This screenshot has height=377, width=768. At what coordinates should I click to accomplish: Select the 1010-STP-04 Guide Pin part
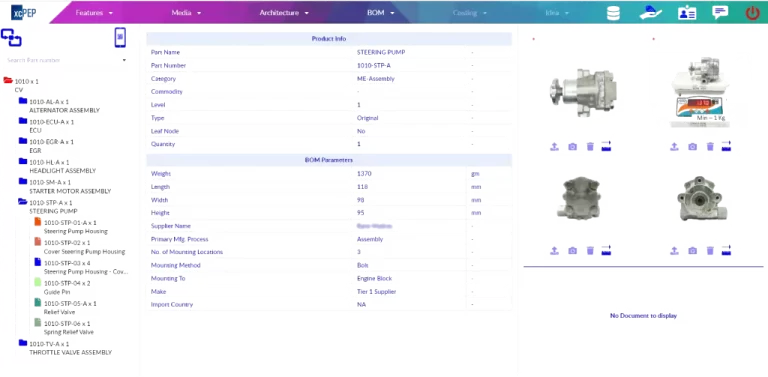tap(67, 287)
